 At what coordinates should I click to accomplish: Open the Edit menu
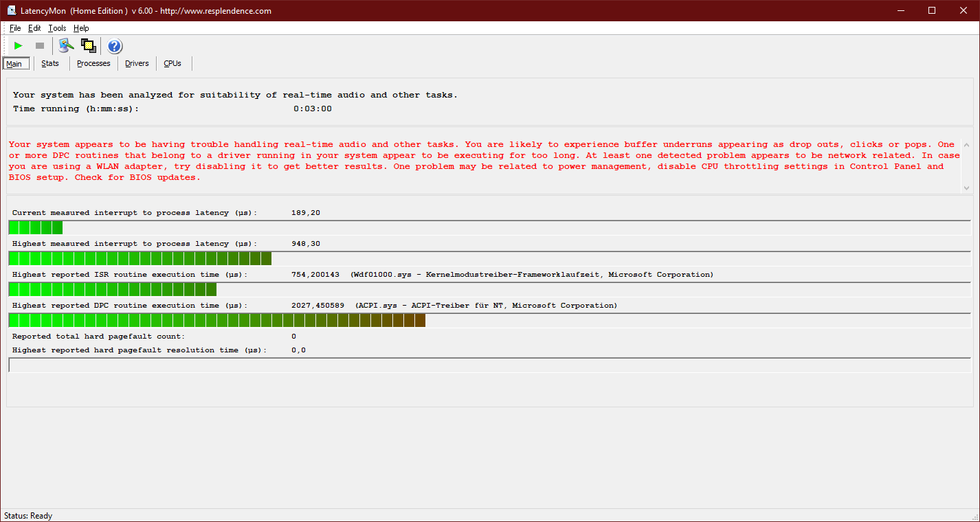point(34,28)
